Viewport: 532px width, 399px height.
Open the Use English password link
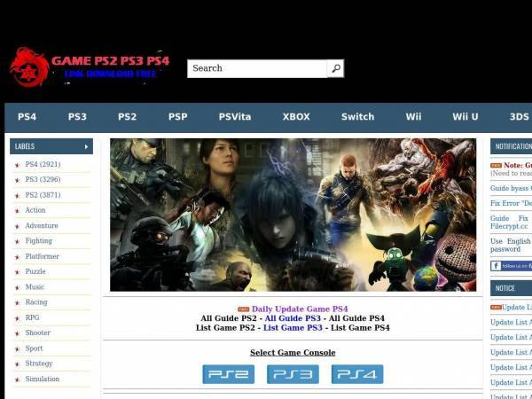pos(511,245)
